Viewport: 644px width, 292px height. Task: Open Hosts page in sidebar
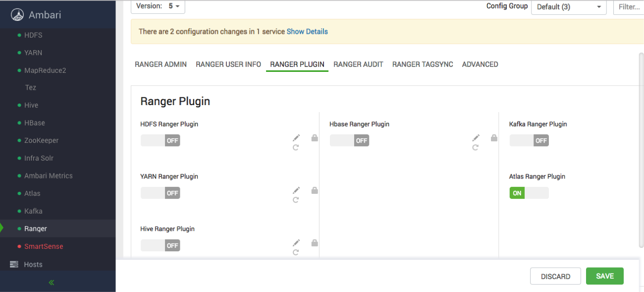(x=33, y=265)
